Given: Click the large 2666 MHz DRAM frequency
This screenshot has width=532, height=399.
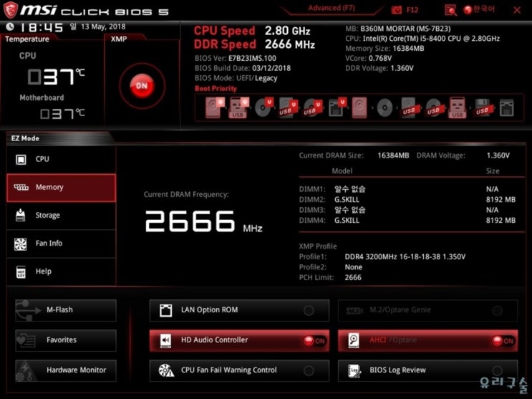Looking at the screenshot, I should [x=203, y=221].
